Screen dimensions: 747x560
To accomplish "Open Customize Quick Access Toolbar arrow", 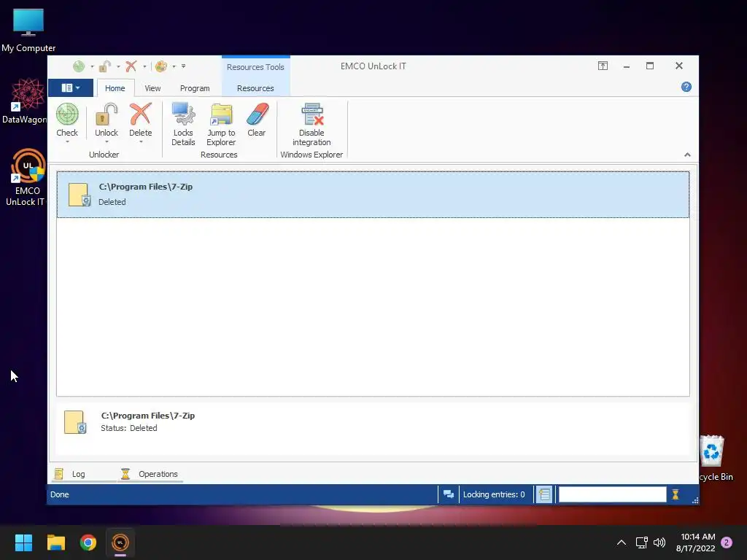I will [183, 66].
